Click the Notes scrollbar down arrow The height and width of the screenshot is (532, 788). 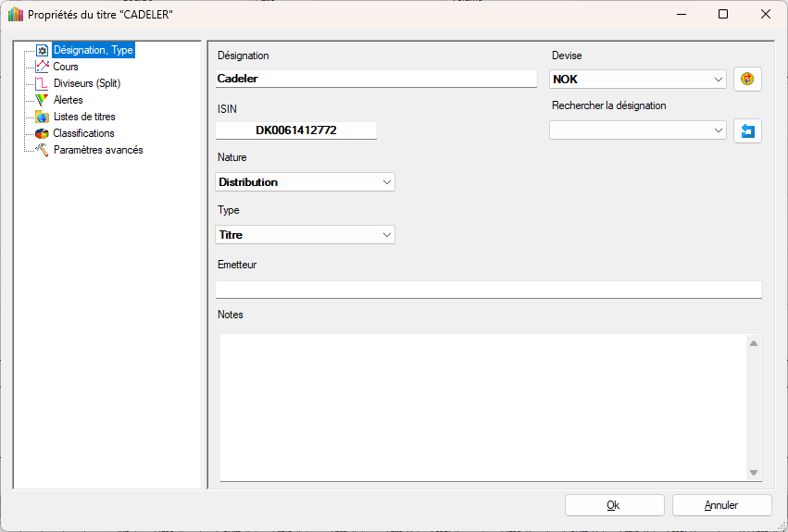coord(754,473)
